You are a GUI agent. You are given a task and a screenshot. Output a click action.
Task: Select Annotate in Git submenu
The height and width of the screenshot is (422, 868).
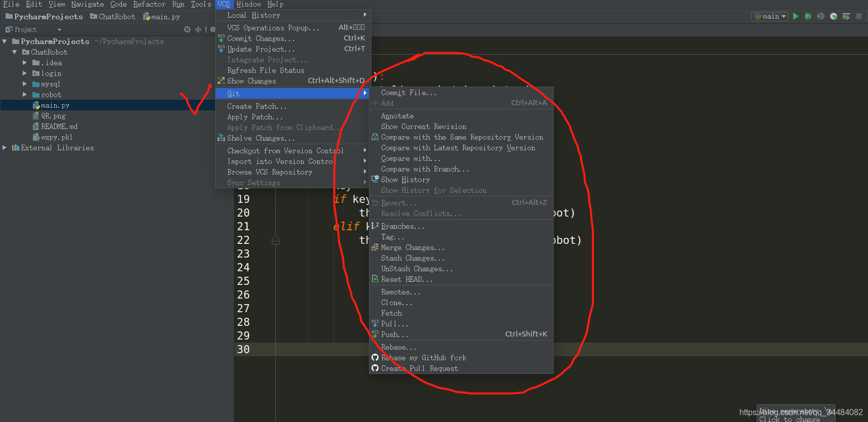click(461, 116)
